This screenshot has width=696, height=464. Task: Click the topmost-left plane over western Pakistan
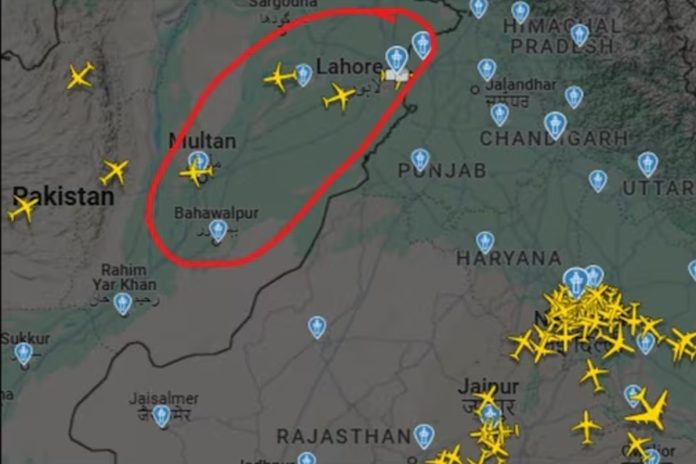point(80,76)
